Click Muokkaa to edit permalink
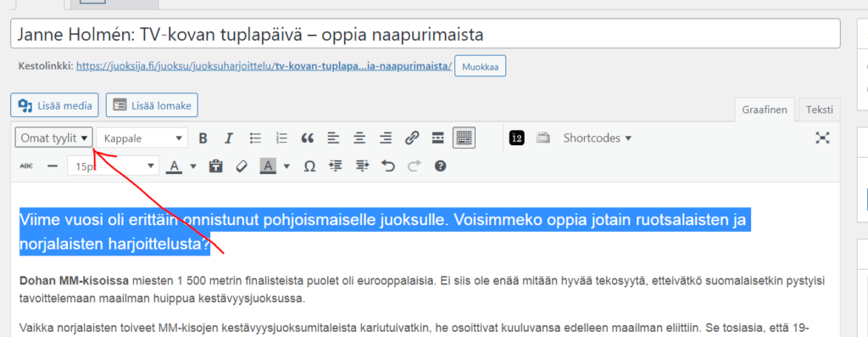Image resolution: width=868 pixels, height=337 pixels. click(x=481, y=67)
